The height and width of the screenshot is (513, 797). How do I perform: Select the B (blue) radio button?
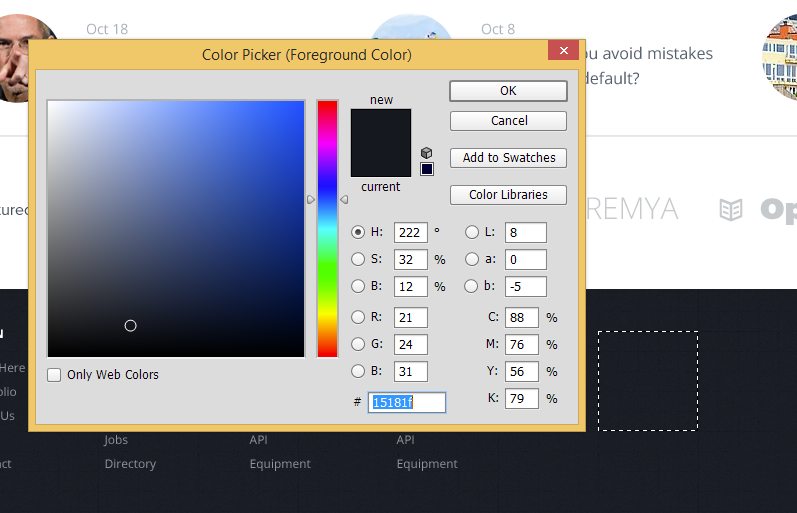coord(358,371)
